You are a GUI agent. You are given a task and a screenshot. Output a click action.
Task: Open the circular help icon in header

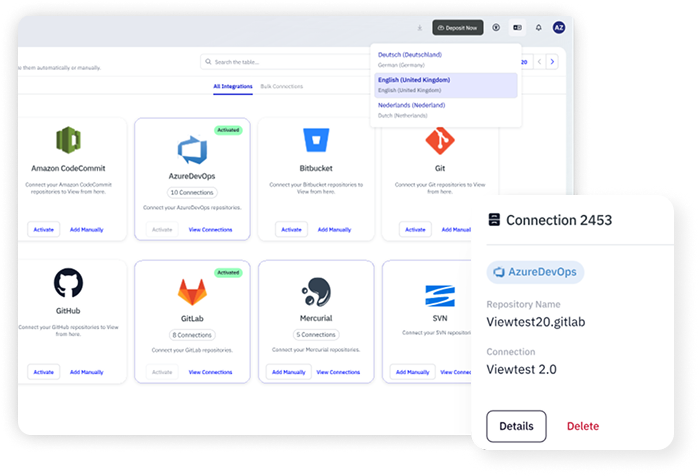point(496,28)
